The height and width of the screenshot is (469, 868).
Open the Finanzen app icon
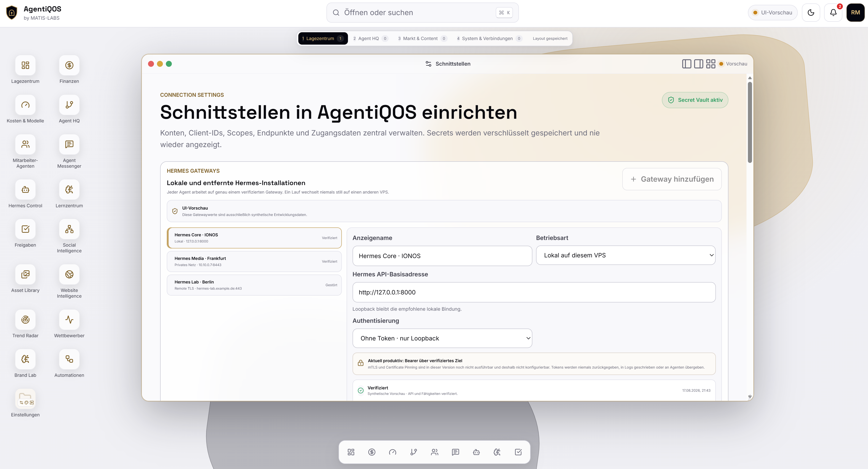coord(69,65)
